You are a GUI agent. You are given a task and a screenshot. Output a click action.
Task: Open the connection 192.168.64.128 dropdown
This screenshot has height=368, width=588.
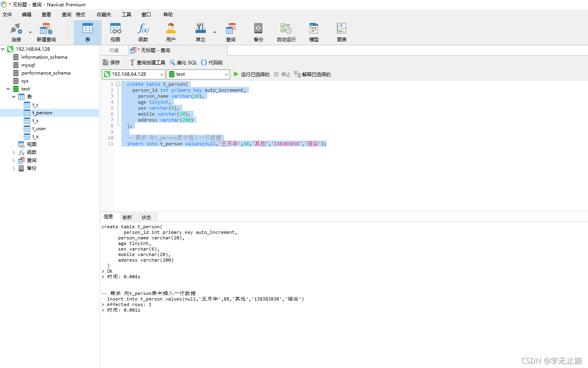tap(134, 74)
